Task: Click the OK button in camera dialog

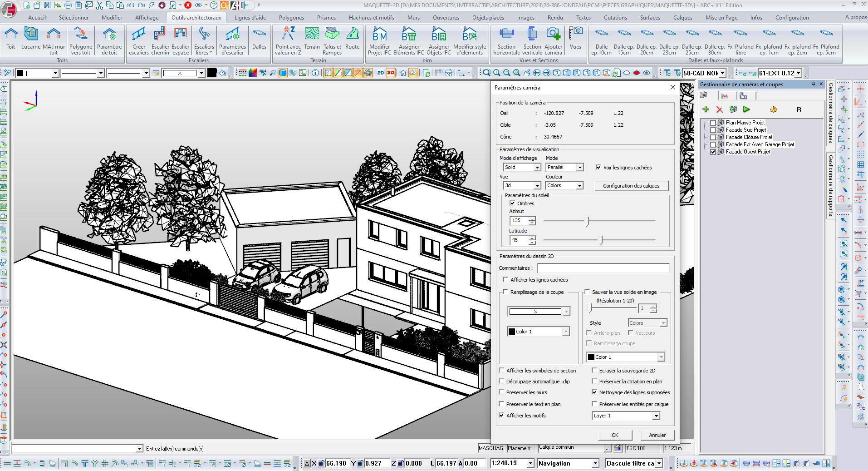Action: [x=615, y=435]
